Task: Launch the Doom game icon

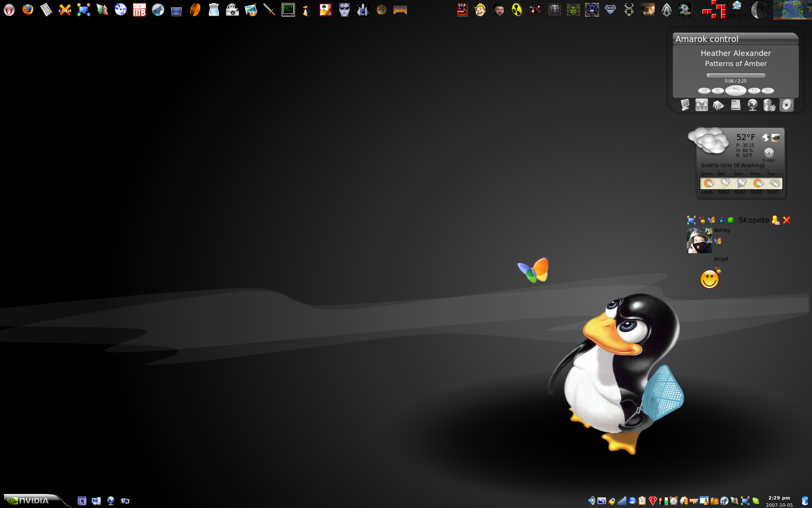Action: point(400,10)
